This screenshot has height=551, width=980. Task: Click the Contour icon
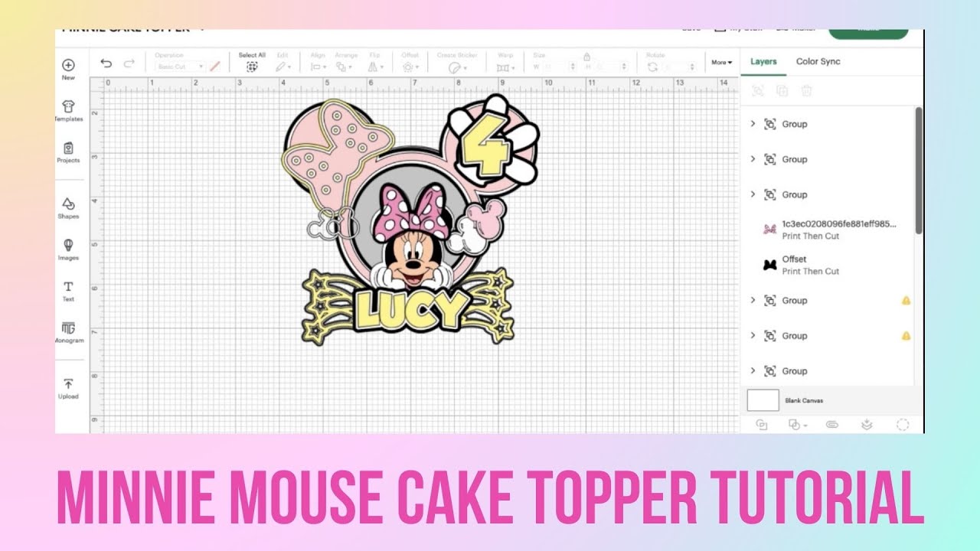point(903,424)
